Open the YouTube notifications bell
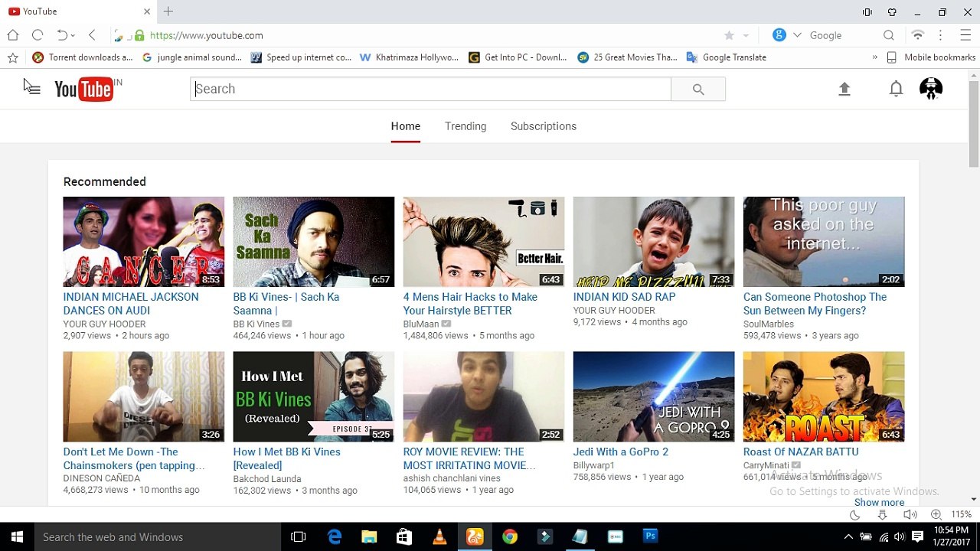Image resolution: width=980 pixels, height=551 pixels. click(896, 89)
